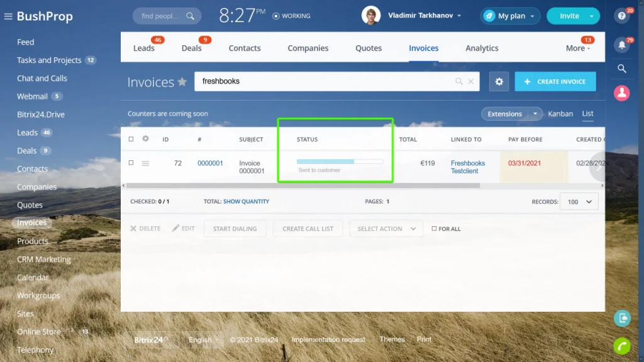
Task: Select the checkbox for invoice row 72
Action: (x=130, y=163)
